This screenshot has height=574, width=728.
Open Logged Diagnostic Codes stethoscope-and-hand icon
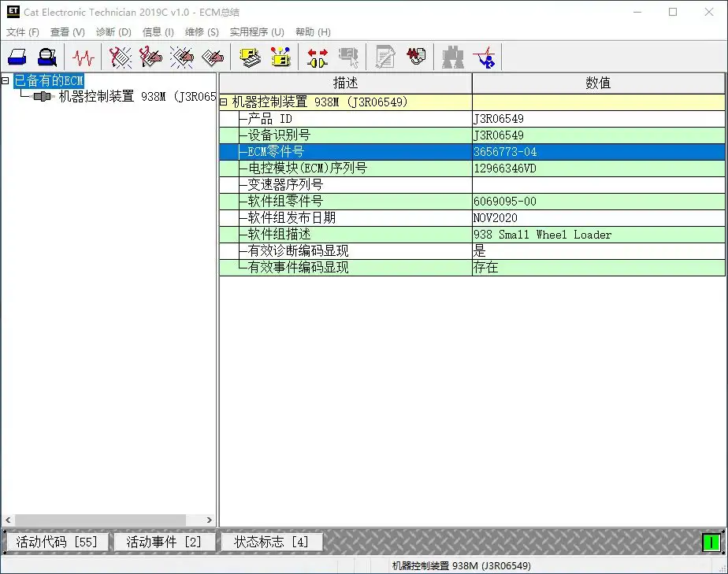150,57
